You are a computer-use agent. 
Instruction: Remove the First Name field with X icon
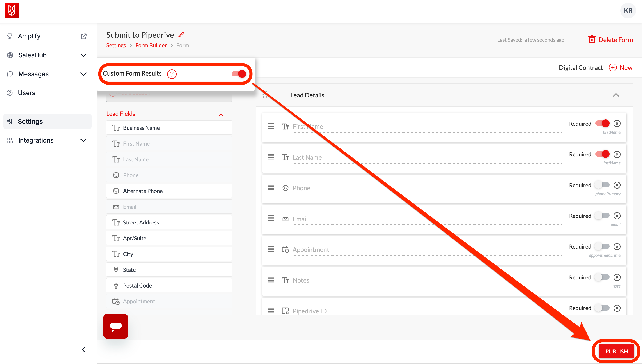pos(617,124)
